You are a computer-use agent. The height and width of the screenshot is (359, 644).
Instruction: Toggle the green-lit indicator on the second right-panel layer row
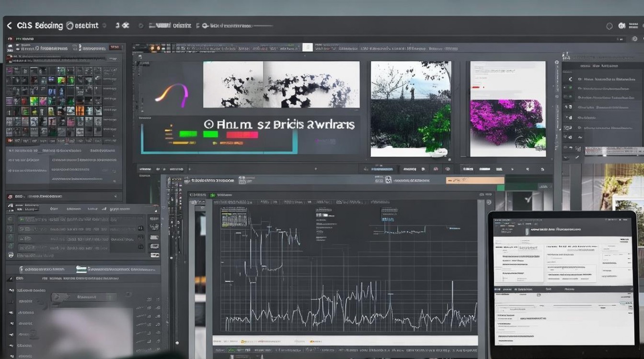pyautogui.click(x=570, y=88)
